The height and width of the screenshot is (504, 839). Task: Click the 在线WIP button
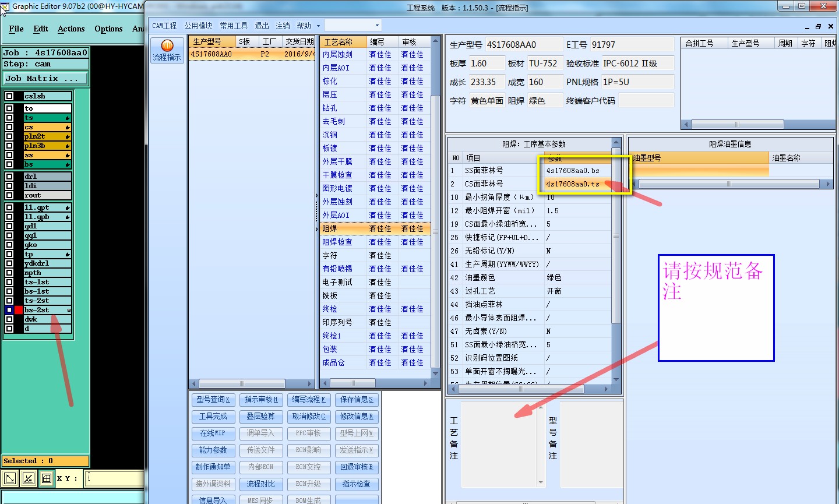[x=213, y=433]
